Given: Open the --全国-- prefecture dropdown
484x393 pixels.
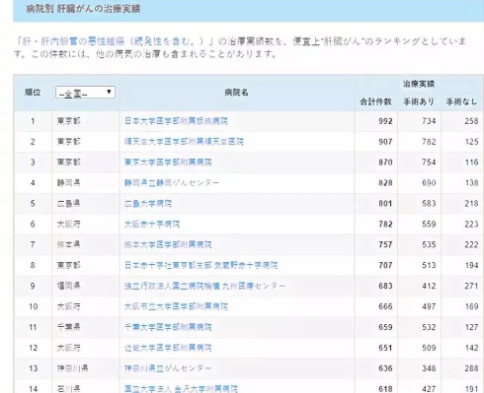Looking at the screenshot, I should (85, 93).
